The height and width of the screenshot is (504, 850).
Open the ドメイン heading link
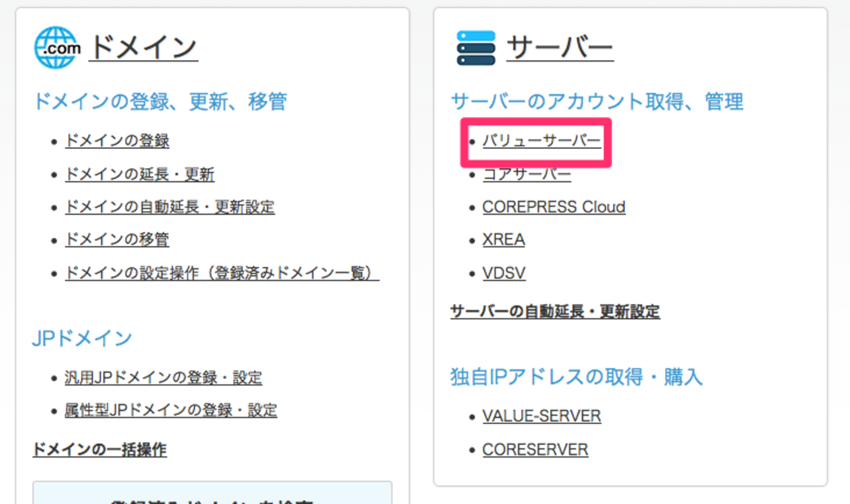[x=143, y=48]
